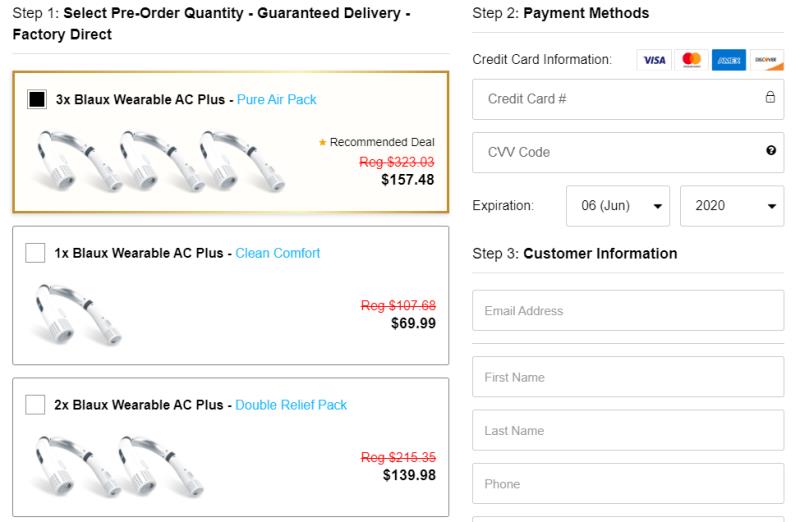The image size is (800, 522).
Task: Check the 2x Blaux Wearable AC Plus checkbox
Action: click(x=36, y=405)
